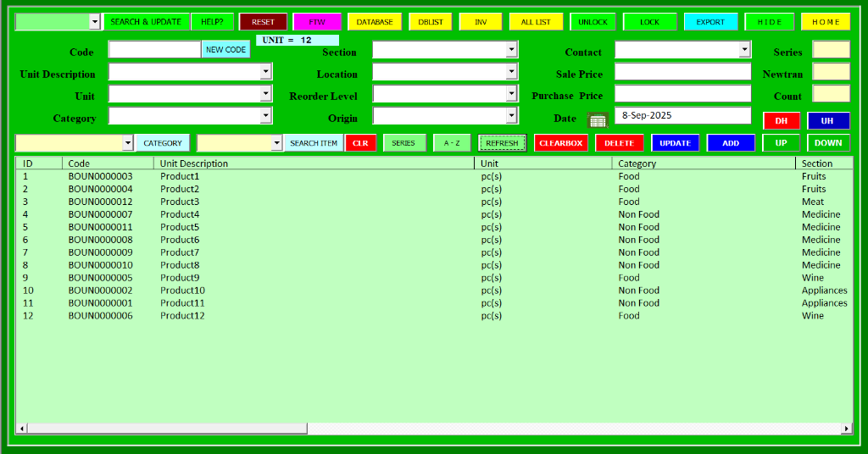Click the UNLOCK button

pos(593,22)
